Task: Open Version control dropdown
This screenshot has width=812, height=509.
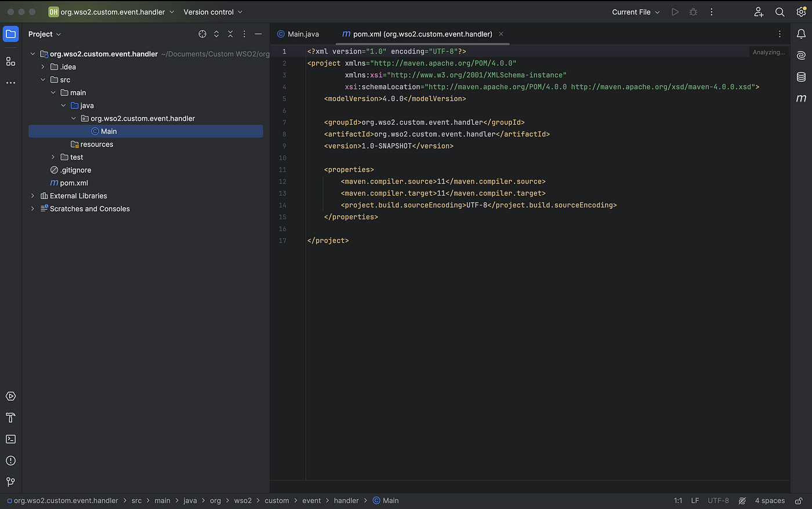Action: point(213,12)
